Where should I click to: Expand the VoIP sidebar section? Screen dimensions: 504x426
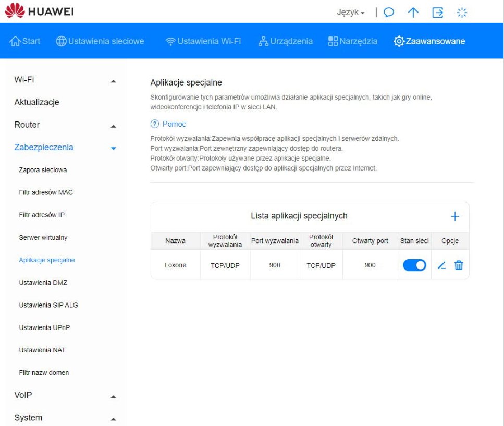pyautogui.click(x=114, y=396)
